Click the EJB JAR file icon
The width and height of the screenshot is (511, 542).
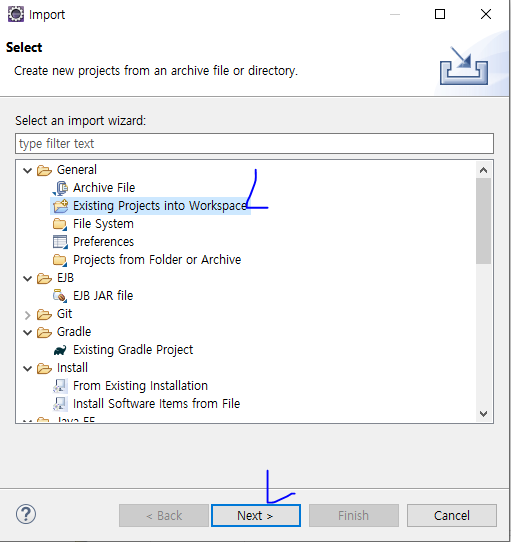tap(60, 296)
